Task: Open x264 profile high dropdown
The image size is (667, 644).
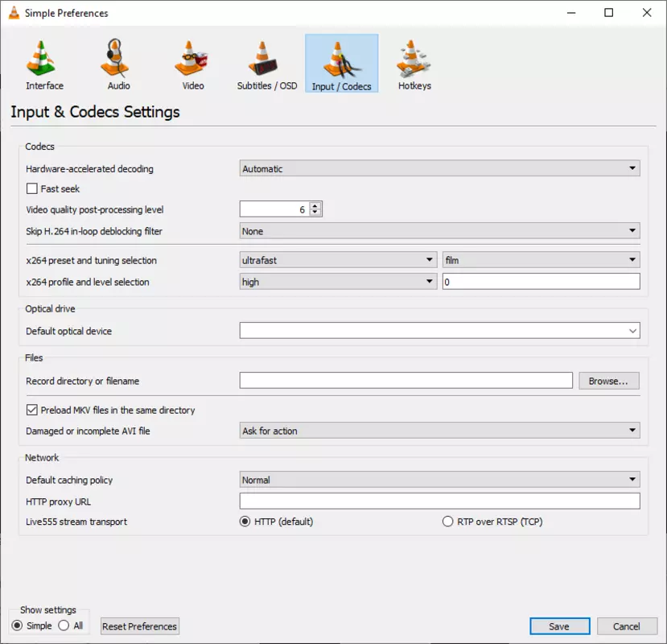Action: [x=338, y=282]
